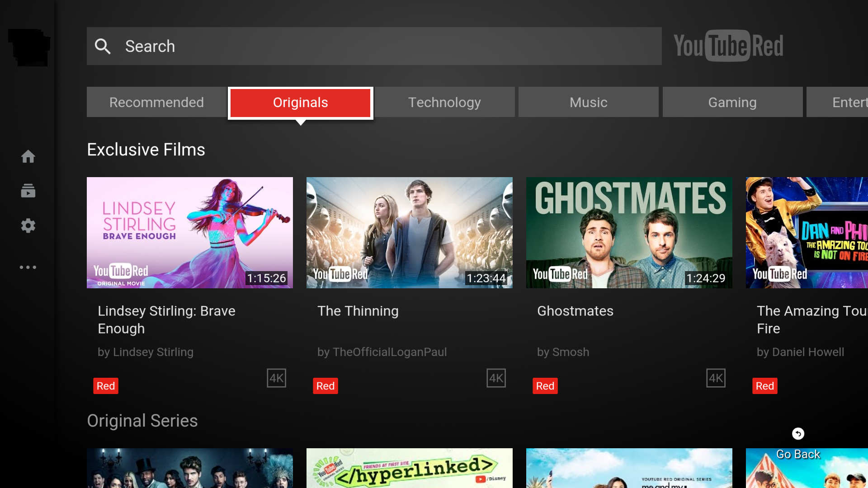Select the Originals tab
Viewport: 868px width, 488px height.
pos(301,102)
